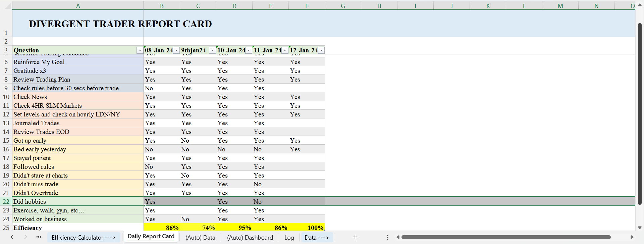Expand the 9thjan24 column filter
This screenshot has width=644, height=244.
click(212, 50)
